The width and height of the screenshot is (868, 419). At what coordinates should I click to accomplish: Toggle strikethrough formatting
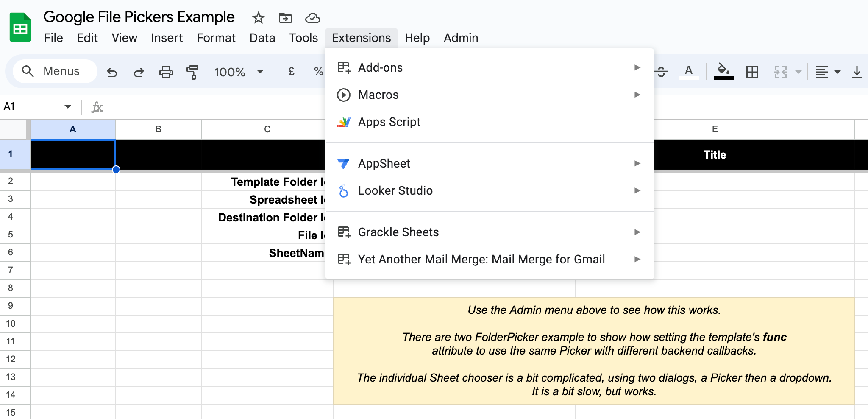pyautogui.click(x=662, y=72)
